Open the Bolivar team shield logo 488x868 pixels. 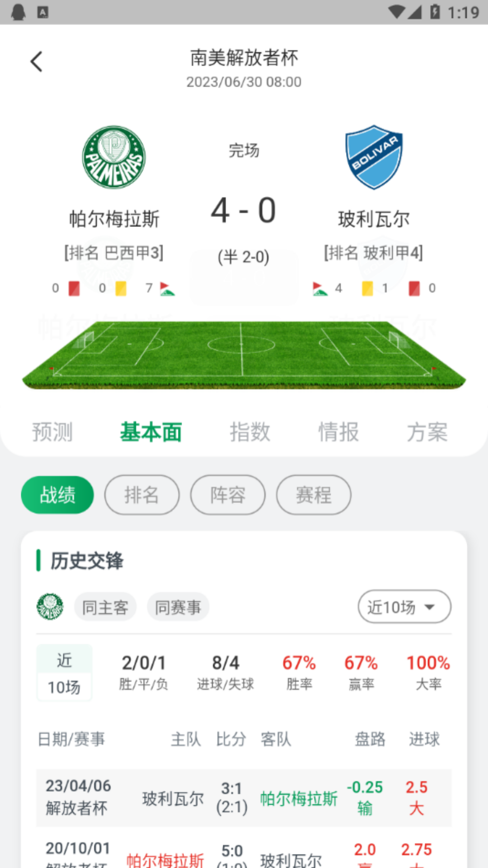click(373, 157)
